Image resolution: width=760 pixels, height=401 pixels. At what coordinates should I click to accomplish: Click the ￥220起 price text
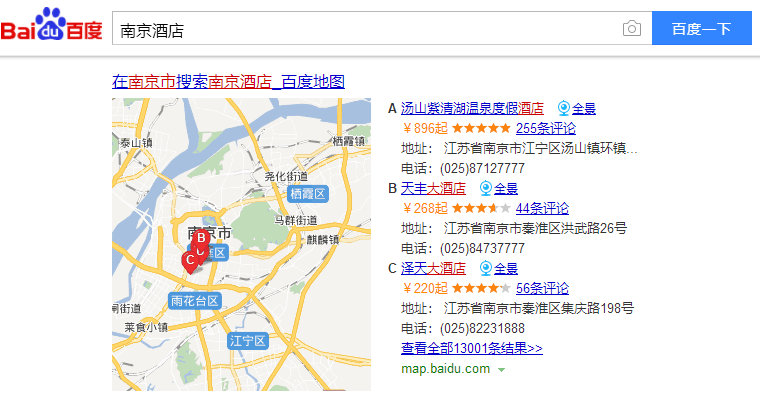click(425, 289)
